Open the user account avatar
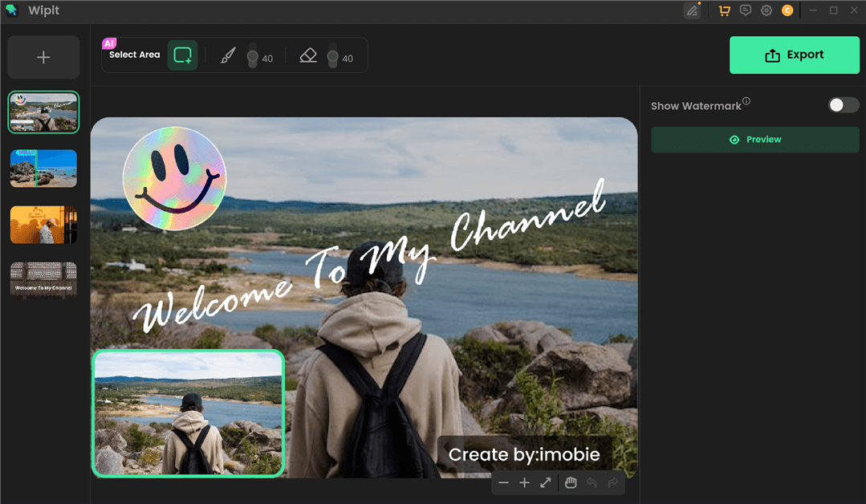 click(787, 10)
